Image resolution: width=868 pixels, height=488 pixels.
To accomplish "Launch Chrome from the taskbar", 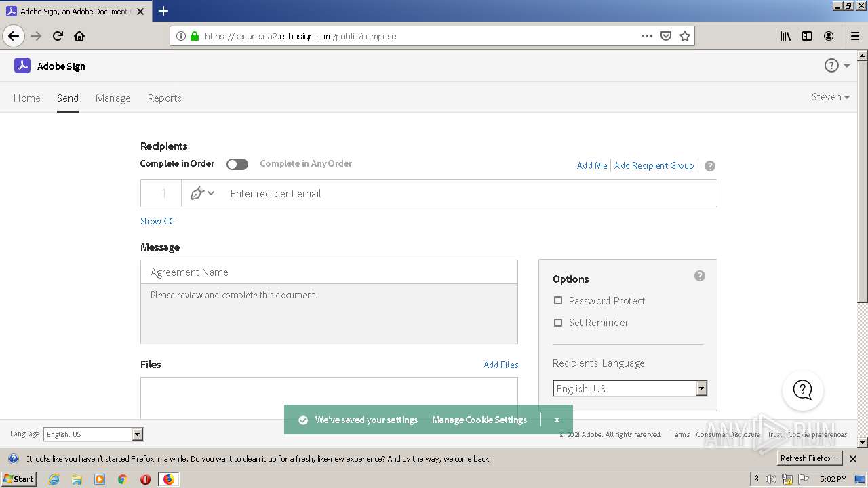I will 123,479.
